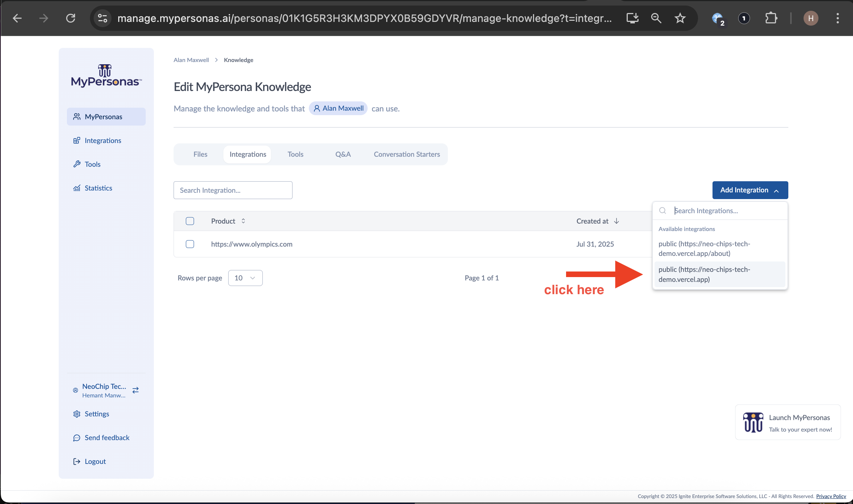Click Send feedback in the sidebar
This screenshot has height=504, width=853.
click(x=106, y=438)
